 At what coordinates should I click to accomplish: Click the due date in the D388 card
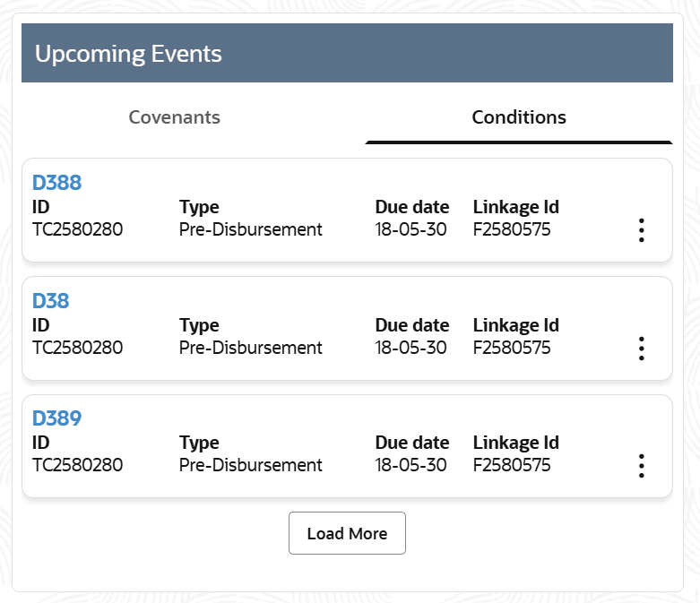coord(410,230)
